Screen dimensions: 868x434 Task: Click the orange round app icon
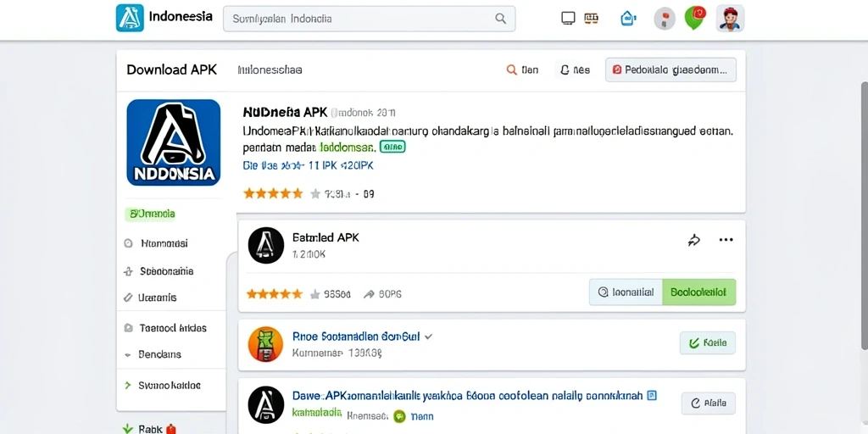[x=265, y=344]
